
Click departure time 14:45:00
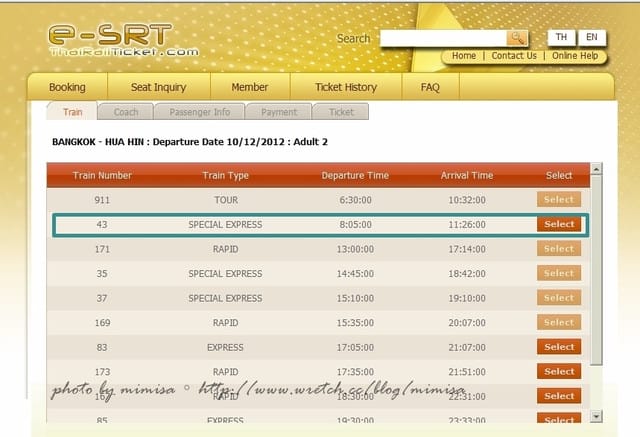coord(355,273)
